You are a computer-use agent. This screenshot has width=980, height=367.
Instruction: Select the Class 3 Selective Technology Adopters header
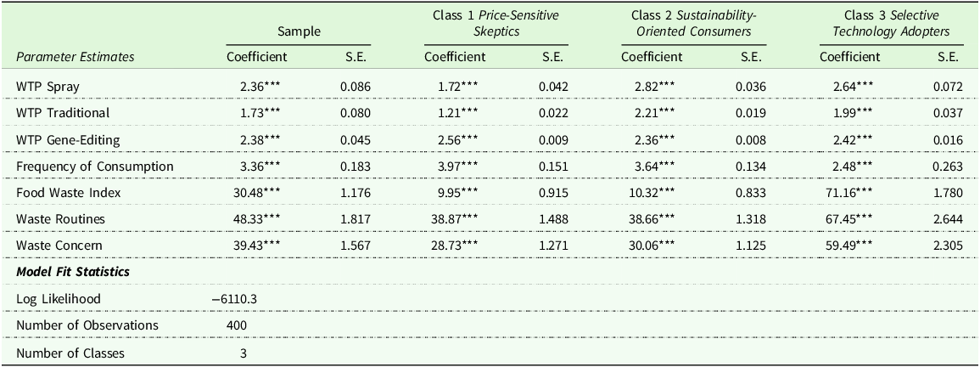tap(892, 24)
